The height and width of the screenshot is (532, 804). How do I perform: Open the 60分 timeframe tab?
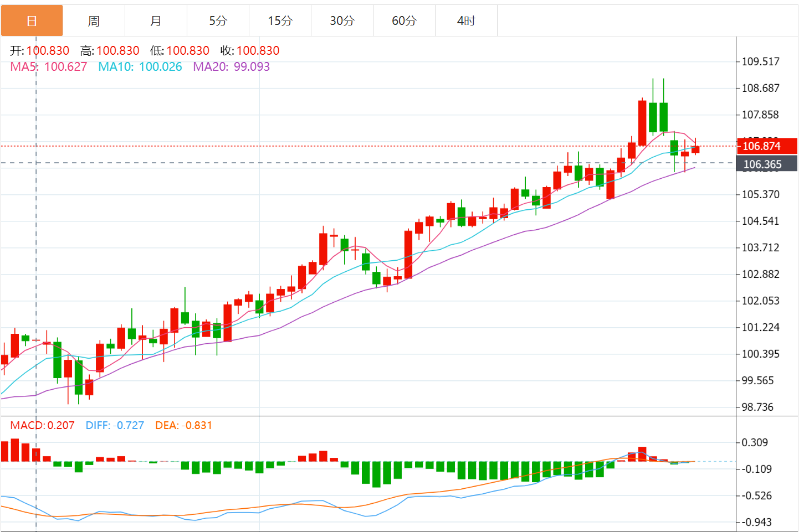click(404, 21)
